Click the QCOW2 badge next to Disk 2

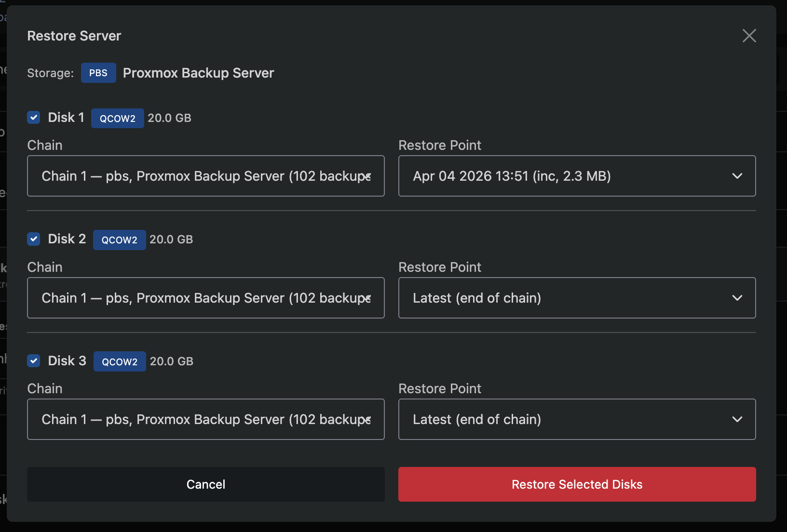pos(119,239)
